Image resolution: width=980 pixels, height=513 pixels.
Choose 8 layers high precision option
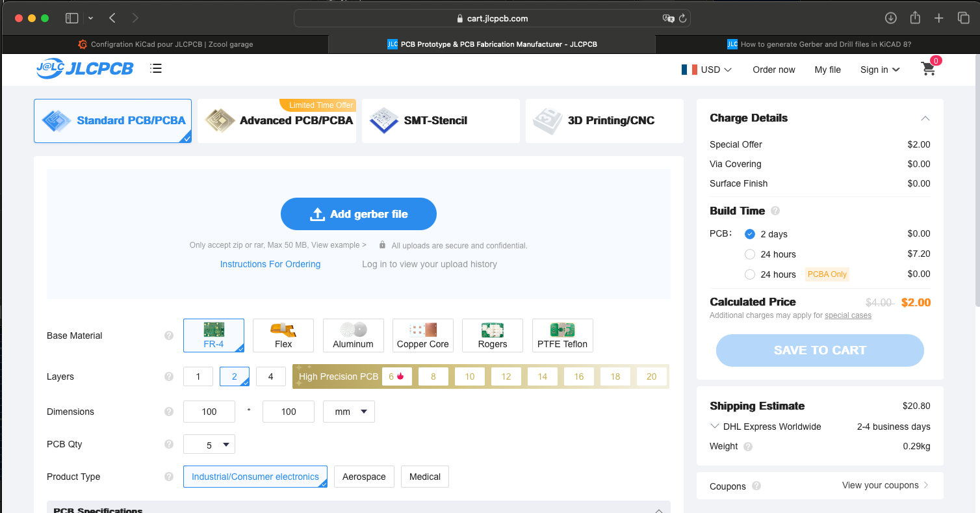click(433, 376)
